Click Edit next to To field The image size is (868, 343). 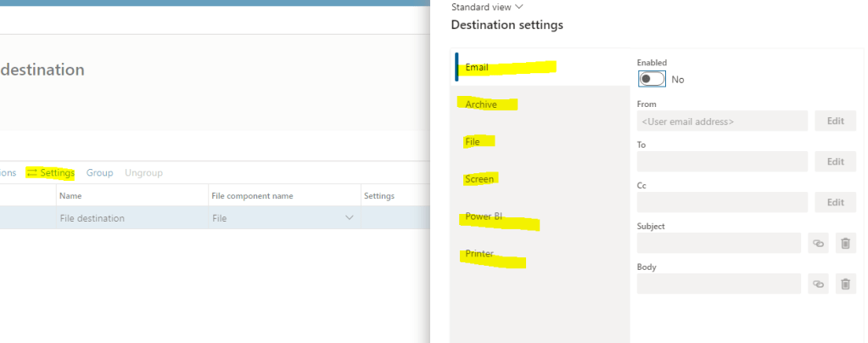point(835,161)
